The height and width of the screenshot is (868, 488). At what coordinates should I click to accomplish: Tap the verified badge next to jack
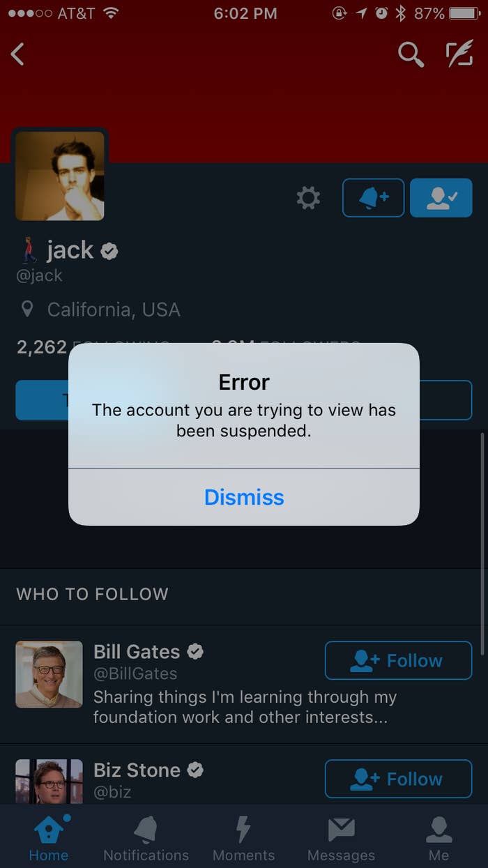pyautogui.click(x=109, y=251)
